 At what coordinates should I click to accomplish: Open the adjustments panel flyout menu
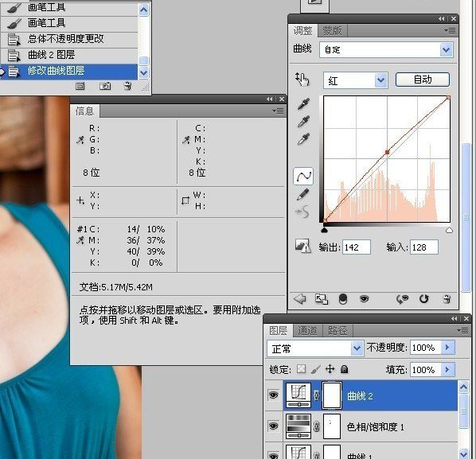(450, 31)
